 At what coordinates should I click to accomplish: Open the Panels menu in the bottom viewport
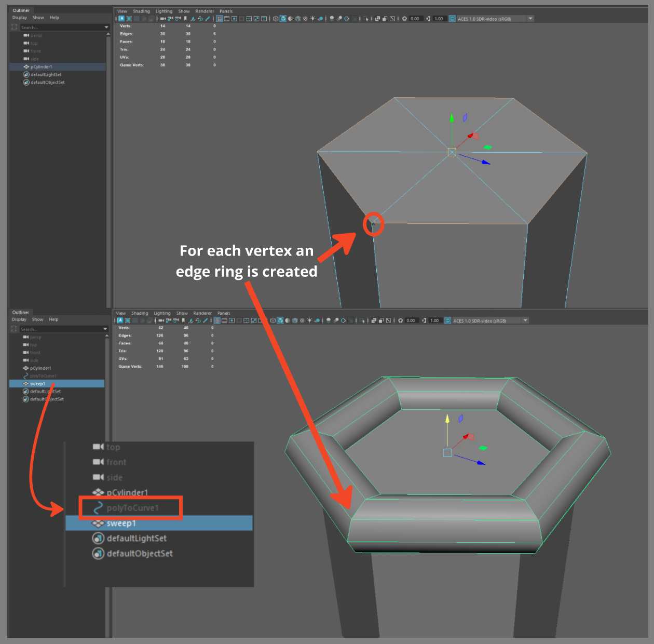224,314
